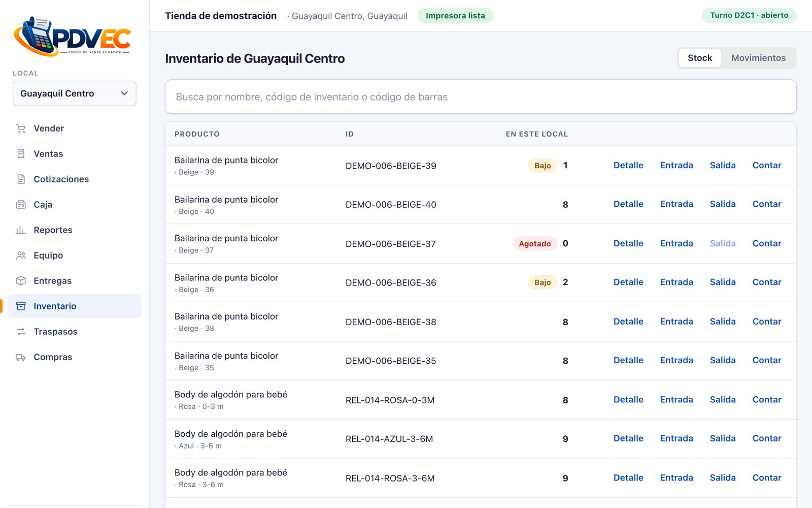Open the Guayaquil Centro local dropdown

(x=75, y=93)
